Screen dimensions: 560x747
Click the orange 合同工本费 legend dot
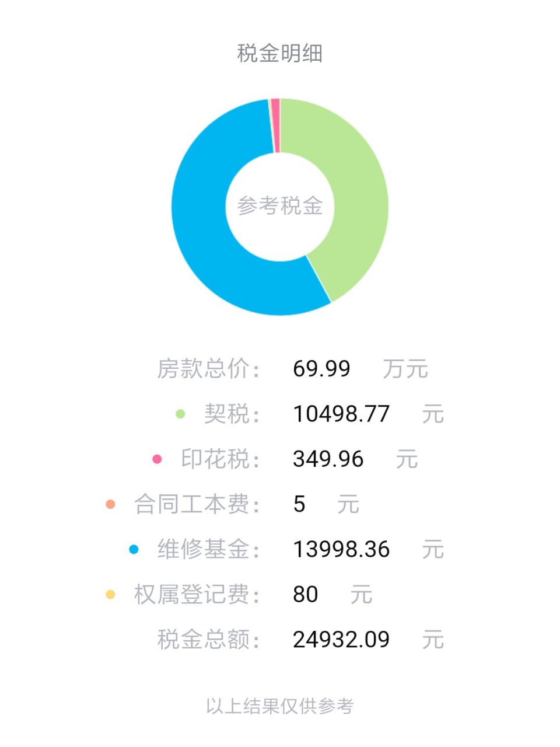coord(110,504)
